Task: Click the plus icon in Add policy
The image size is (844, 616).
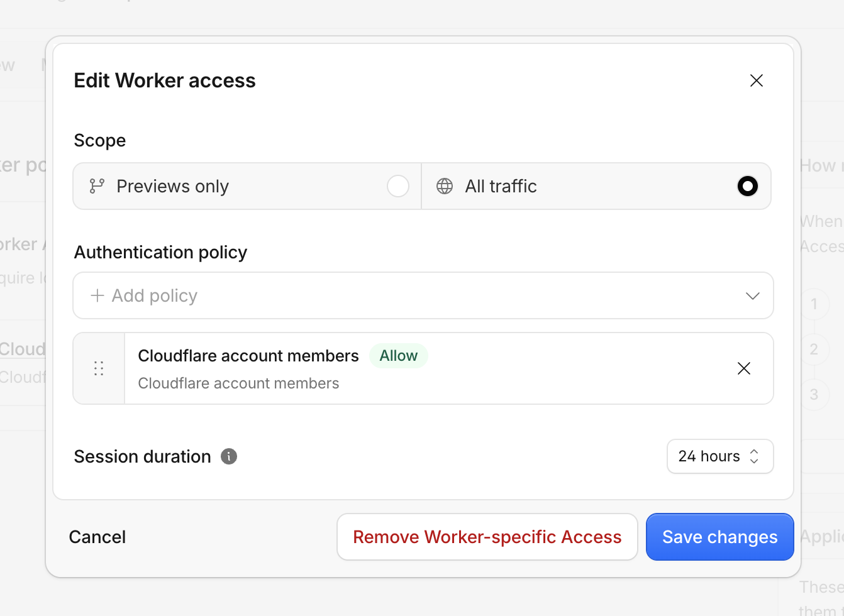Action: 97,295
